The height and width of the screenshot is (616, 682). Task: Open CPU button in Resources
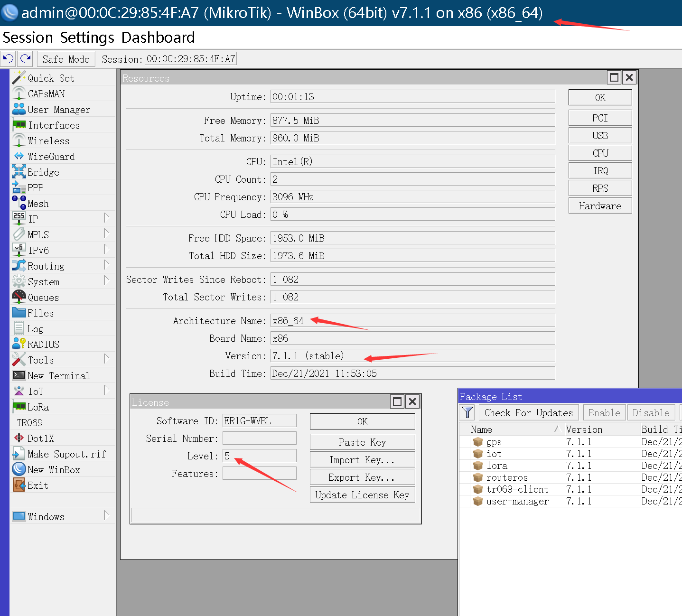600,153
